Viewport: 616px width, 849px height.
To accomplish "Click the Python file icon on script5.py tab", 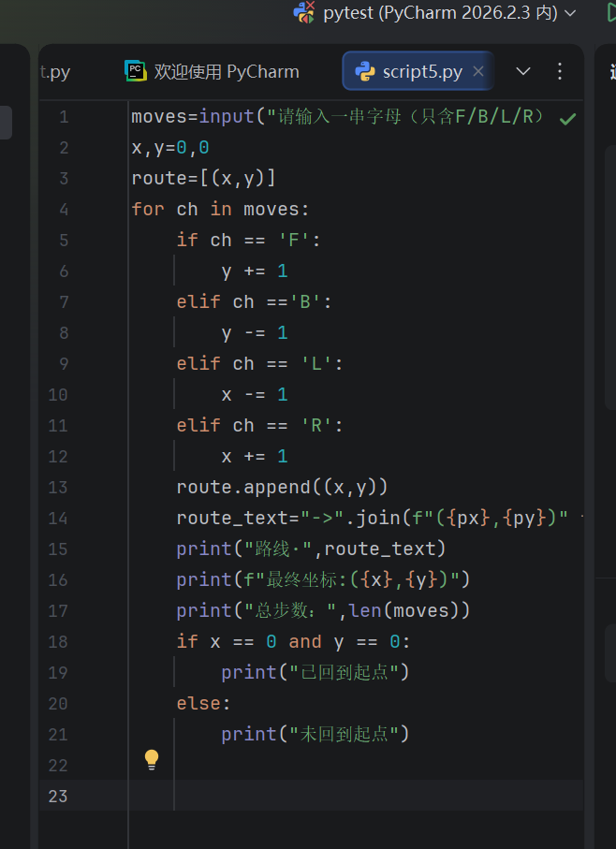I will pyautogui.click(x=365, y=71).
